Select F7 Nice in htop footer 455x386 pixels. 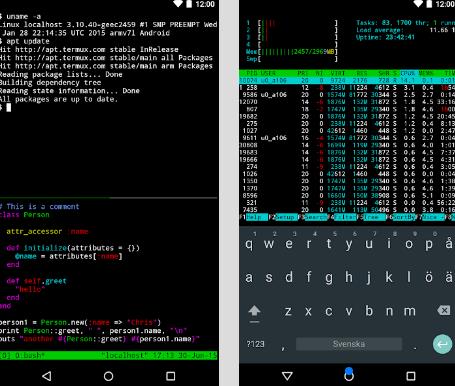[x=430, y=217]
